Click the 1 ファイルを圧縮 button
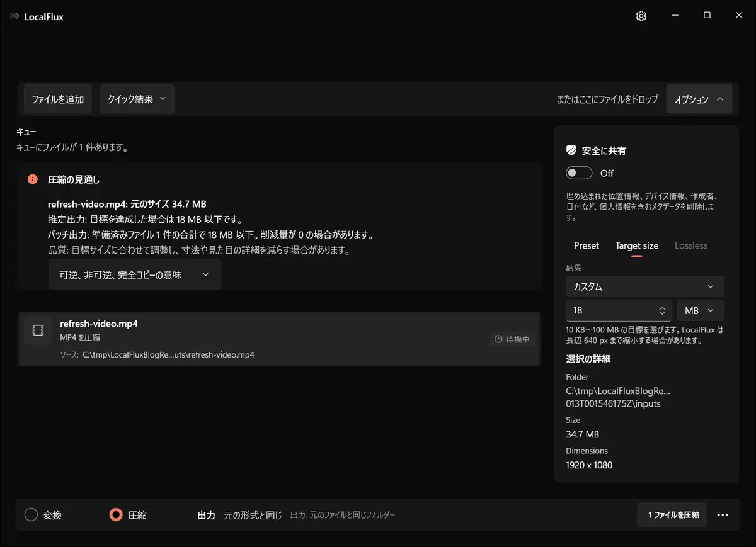756x547 pixels. [x=672, y=515]
